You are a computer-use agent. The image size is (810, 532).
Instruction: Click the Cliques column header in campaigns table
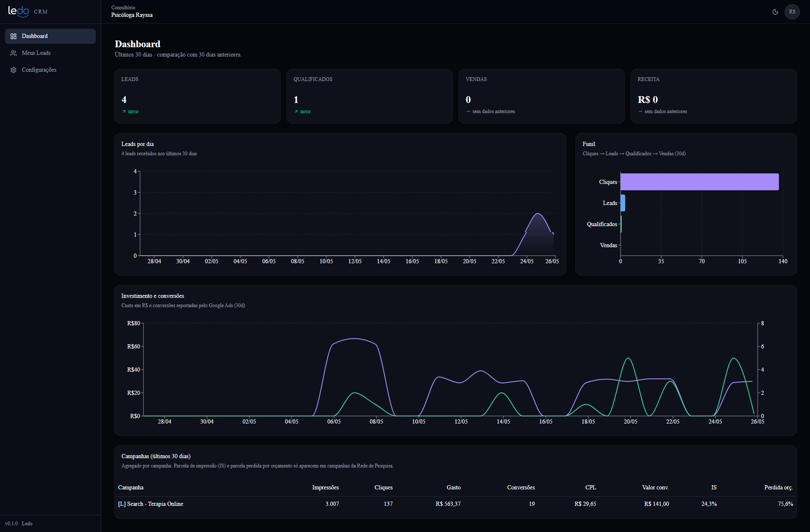tap(383, 487)
